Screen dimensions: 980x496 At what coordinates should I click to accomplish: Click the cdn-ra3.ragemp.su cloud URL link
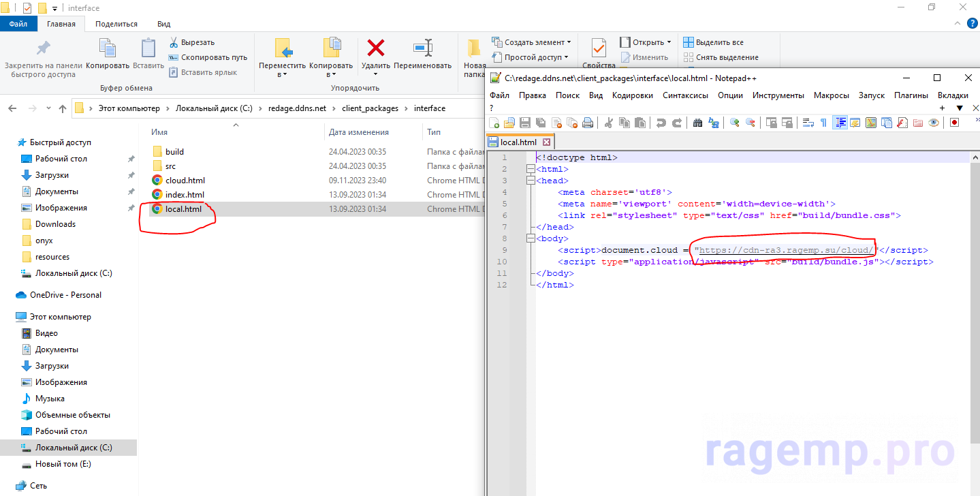787,250
